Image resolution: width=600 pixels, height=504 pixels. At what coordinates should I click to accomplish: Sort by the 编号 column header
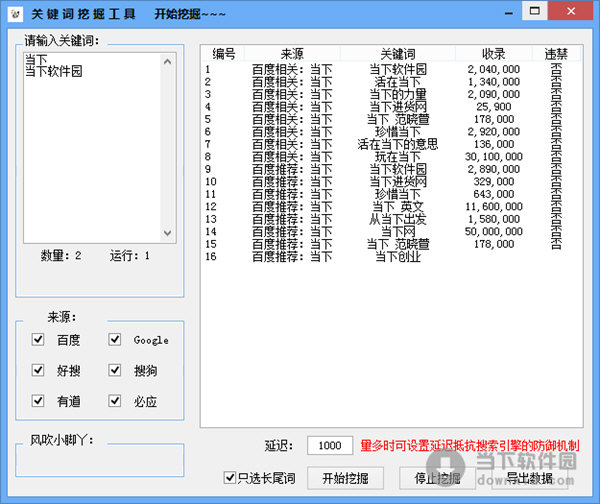pyautogui.click(x=224, y=54)
